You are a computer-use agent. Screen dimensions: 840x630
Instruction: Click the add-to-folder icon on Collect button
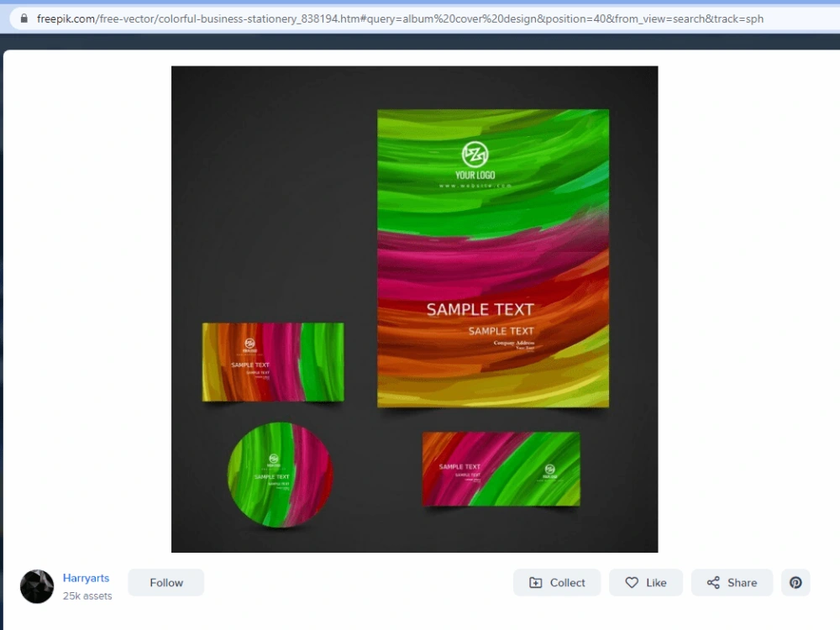535,582
